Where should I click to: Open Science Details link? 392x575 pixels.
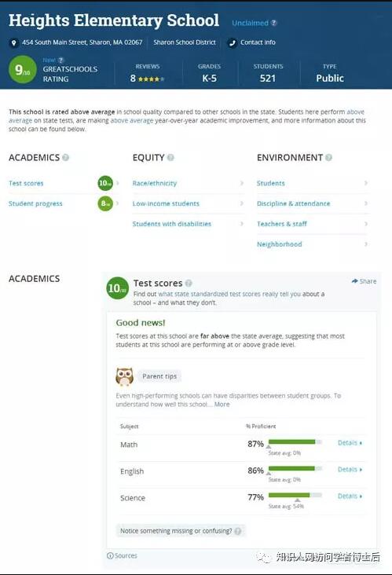(350, 496)
